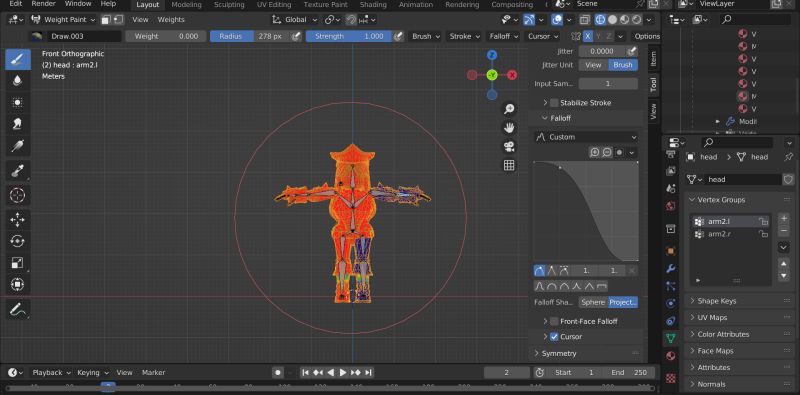Uncheck the Cursor checkbox
800x395 pixels.
[554, 337]
